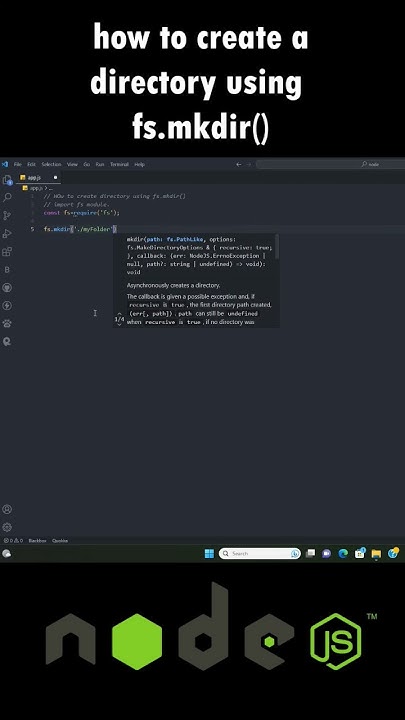Click the lightning bolt activity bar icon
This screenshot has width=405, height=720.
pyautogui.click(x=7, y=306)
